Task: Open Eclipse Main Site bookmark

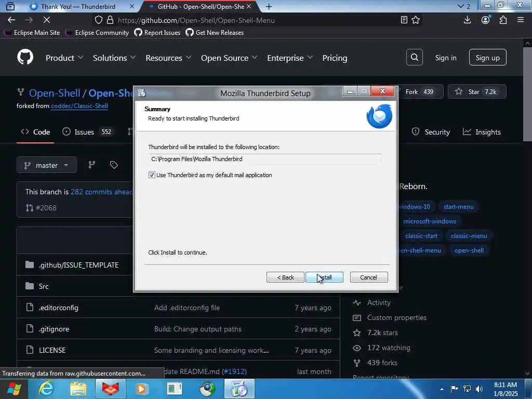Action: pyautogui.click(x=32, y=33)
